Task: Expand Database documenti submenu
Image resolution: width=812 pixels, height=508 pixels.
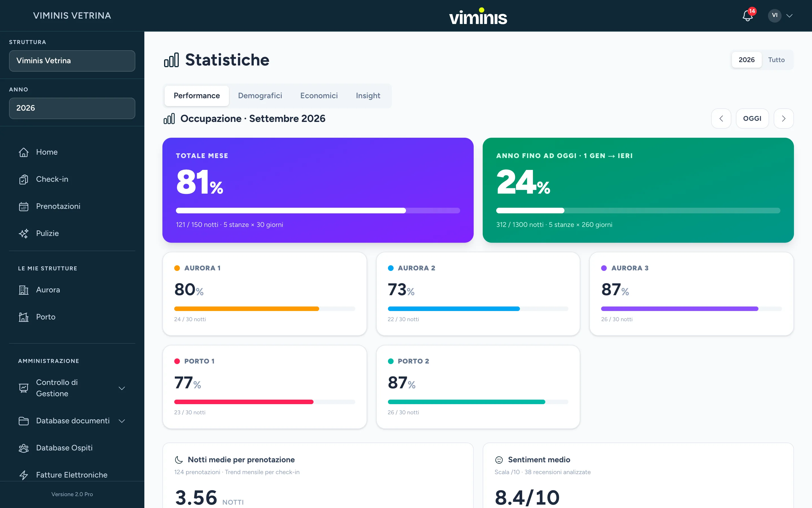Action: point(122,421)
